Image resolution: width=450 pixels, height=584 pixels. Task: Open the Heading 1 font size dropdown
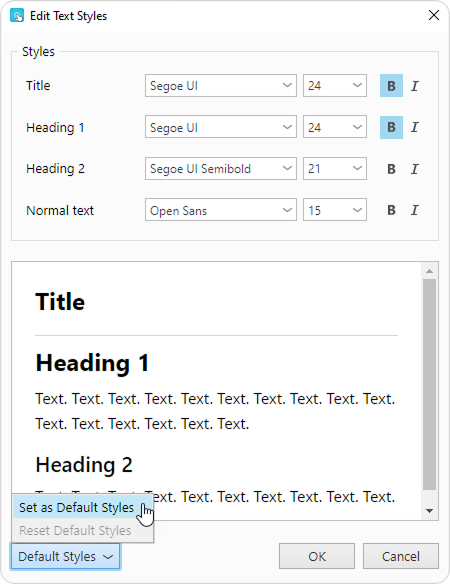(335, 127)
